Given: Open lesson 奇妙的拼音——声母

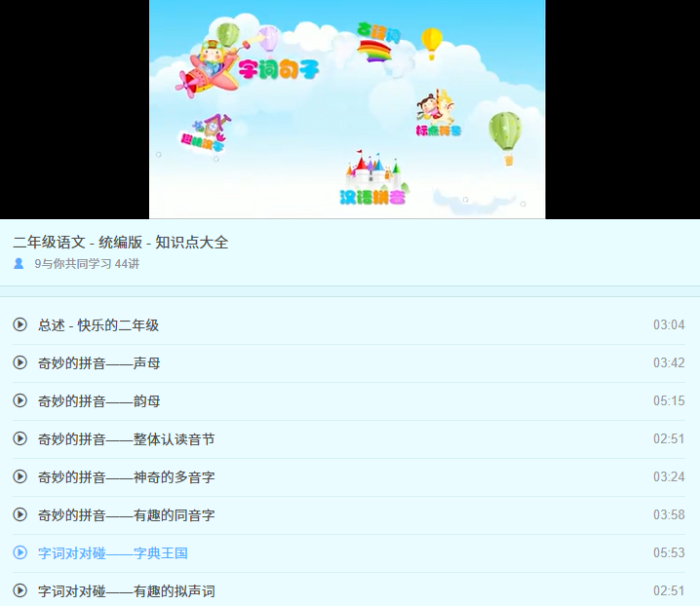Looking at the screenshot, I should point(98,363).
